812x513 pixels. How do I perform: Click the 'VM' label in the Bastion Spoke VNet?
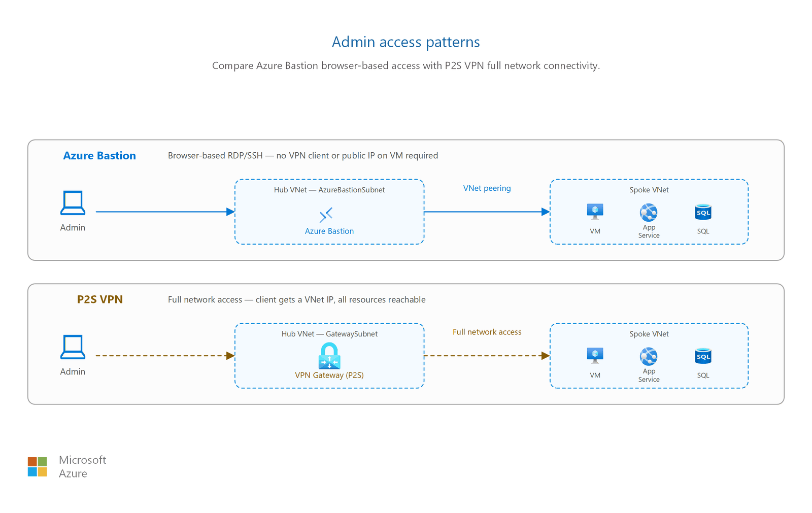coord(595,231)
